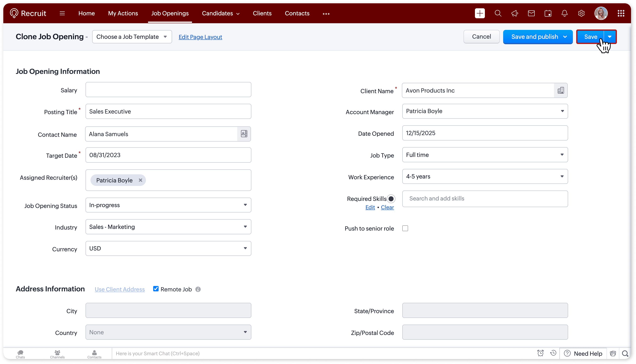
Task: Uncheck the Remote Job checkbox
Action: pos(156,289)
